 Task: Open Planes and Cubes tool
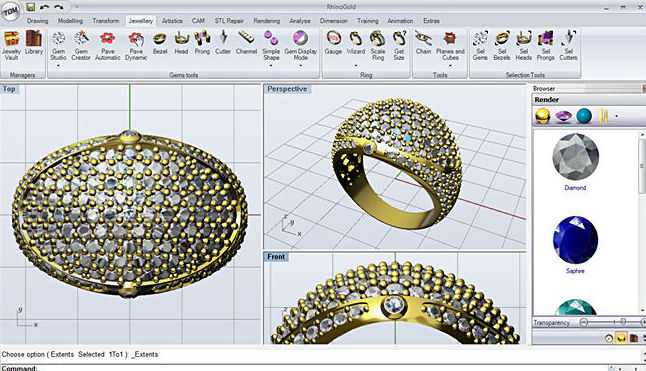[450, 46]
